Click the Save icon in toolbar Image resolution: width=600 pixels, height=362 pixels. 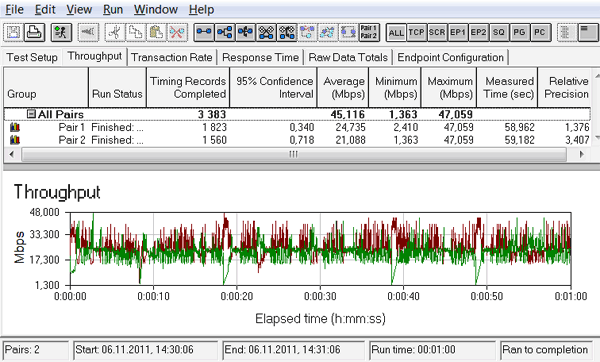(13, 33)
